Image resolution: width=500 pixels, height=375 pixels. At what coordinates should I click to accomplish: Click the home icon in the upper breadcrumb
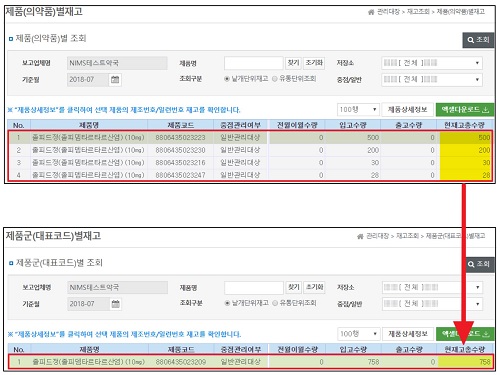pos(371,12)
